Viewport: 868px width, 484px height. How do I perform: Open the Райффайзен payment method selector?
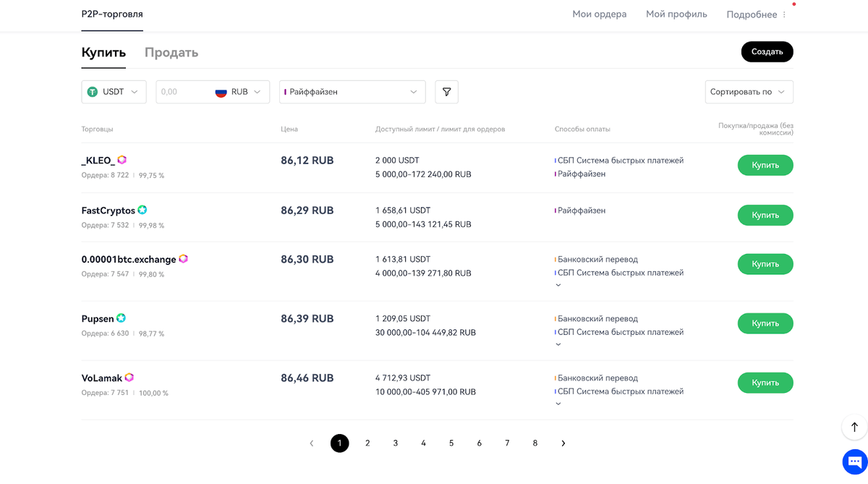pos(352,92)
